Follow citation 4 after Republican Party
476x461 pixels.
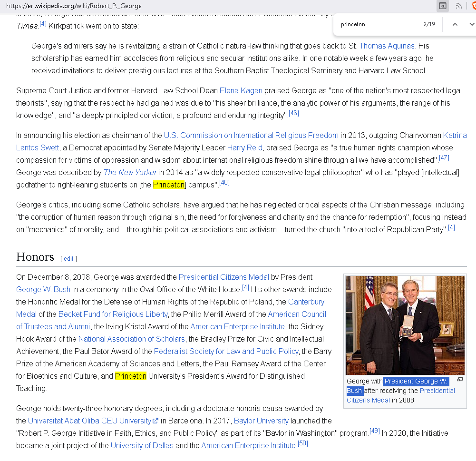click(x=451, y=227)
